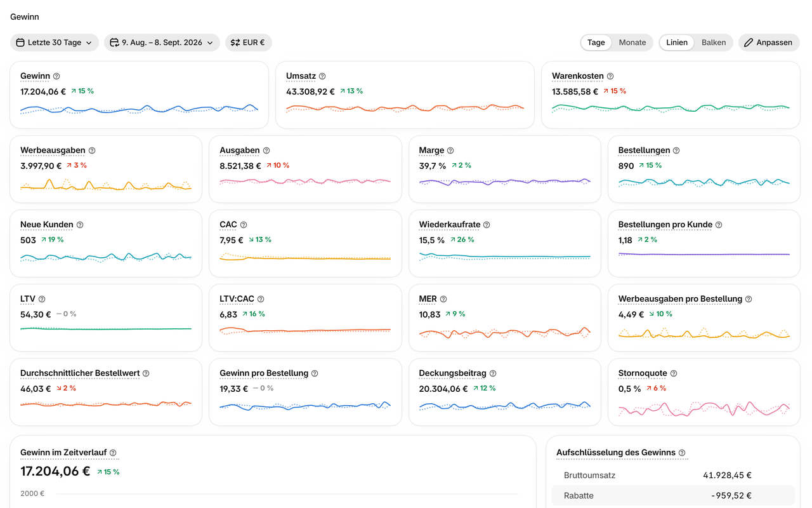Click the help icon beside Neue Kunden
This screenshot has width=812, height=508.
point(80,225)
